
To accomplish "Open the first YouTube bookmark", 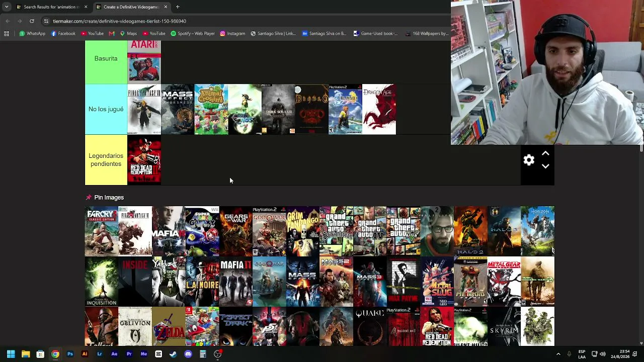I will (x=92, y=34).
